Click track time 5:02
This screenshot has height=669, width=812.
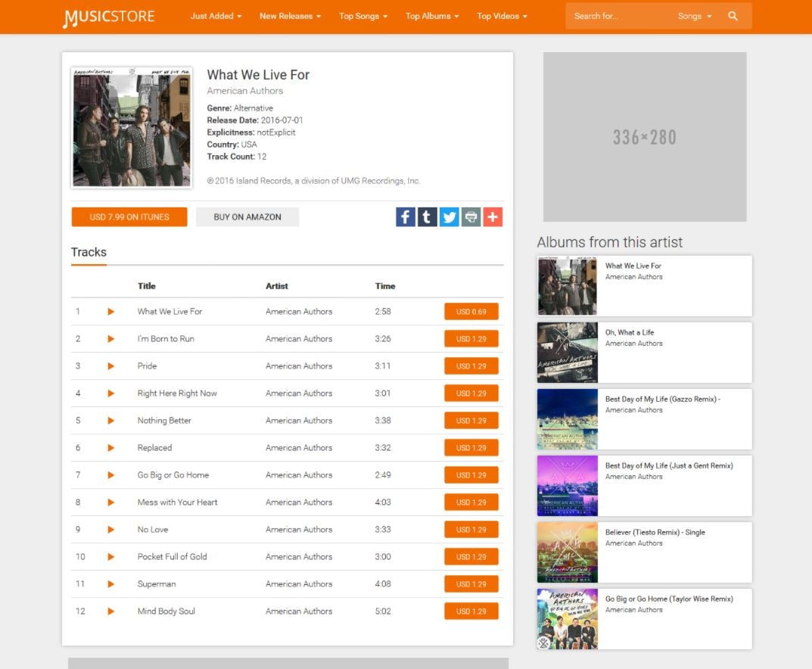point(383,611)
